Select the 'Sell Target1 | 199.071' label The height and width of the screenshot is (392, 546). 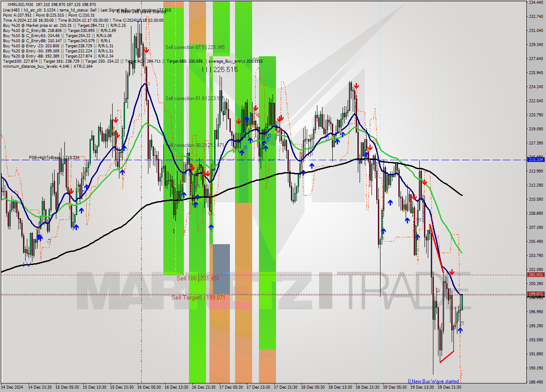click(x=198, y=297)
